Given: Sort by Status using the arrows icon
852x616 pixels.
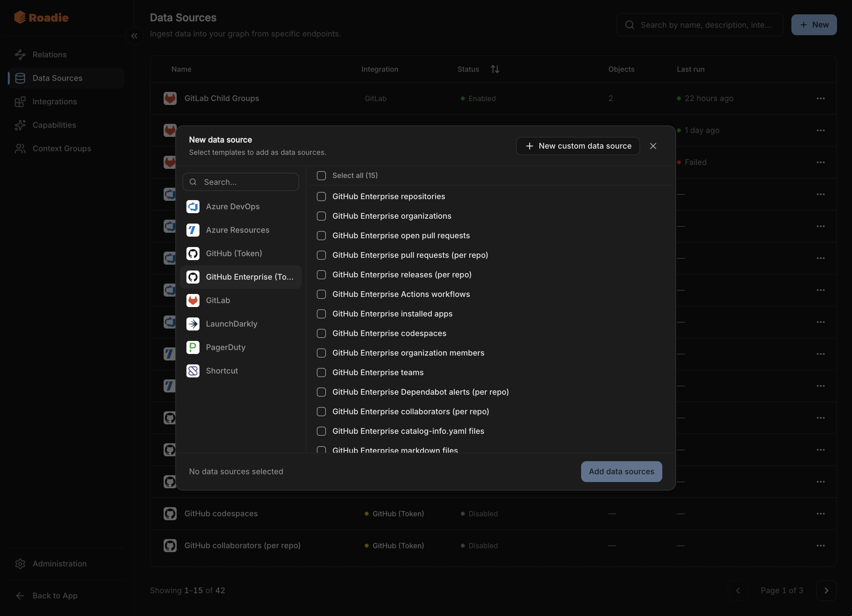Looking at the screenshot, I should [495, 69].
